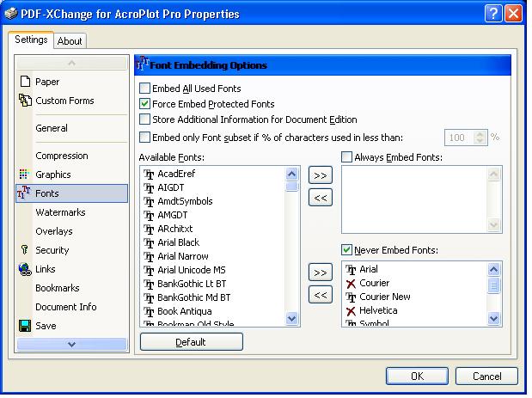
Task: Click the AcadEref font icon
Action: click(x=149, y=174)
